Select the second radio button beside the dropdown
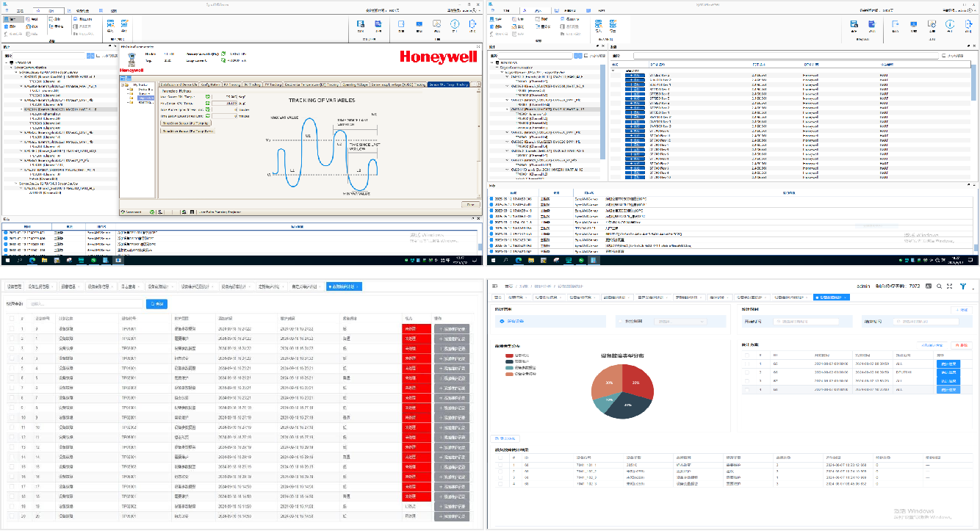The height and width of the screenshot is (531, 980). pos(621,321)
